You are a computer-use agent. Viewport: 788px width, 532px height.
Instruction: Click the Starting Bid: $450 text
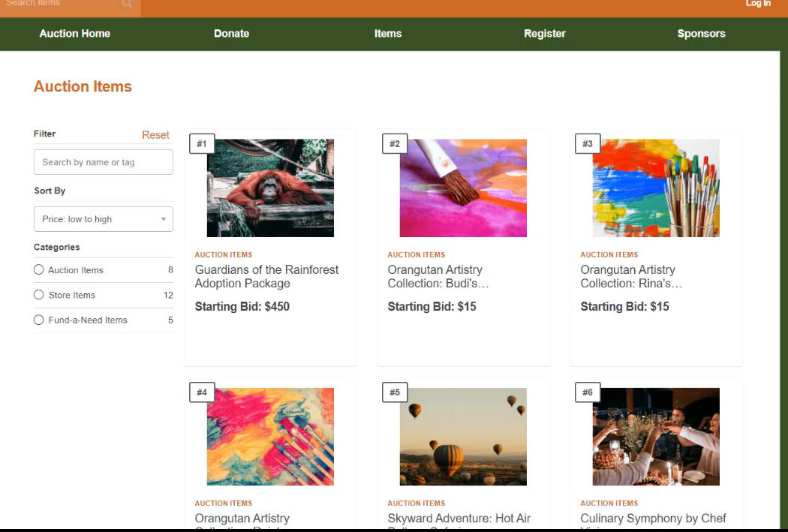[242, 306]
